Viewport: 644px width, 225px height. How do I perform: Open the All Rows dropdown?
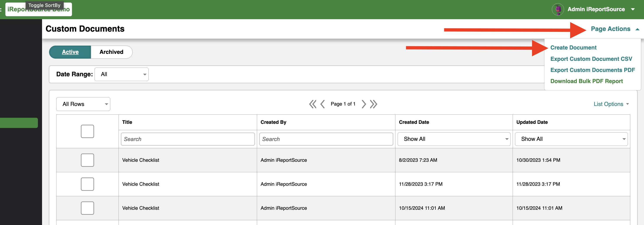click(83, 104)
